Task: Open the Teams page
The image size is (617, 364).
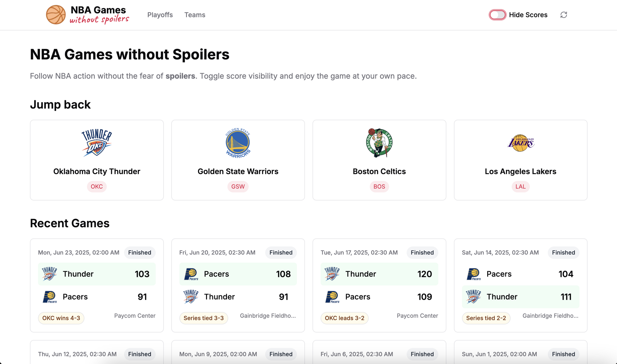Action: point(195,15)
